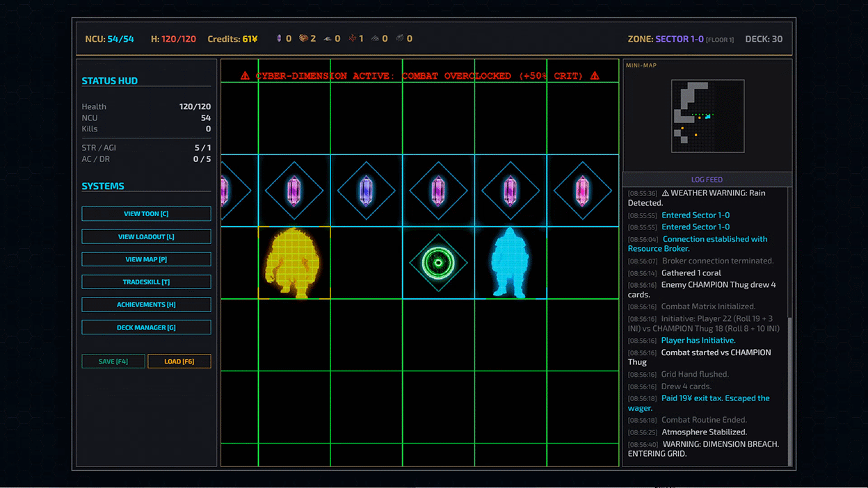This screenshot has width=868, height=488.
Task: Click the MINI-MAP label
Action: click(x=641, y=65)
